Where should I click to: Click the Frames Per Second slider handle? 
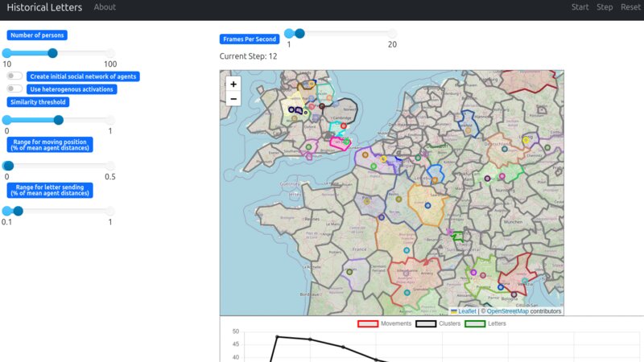tap(299, 34)
